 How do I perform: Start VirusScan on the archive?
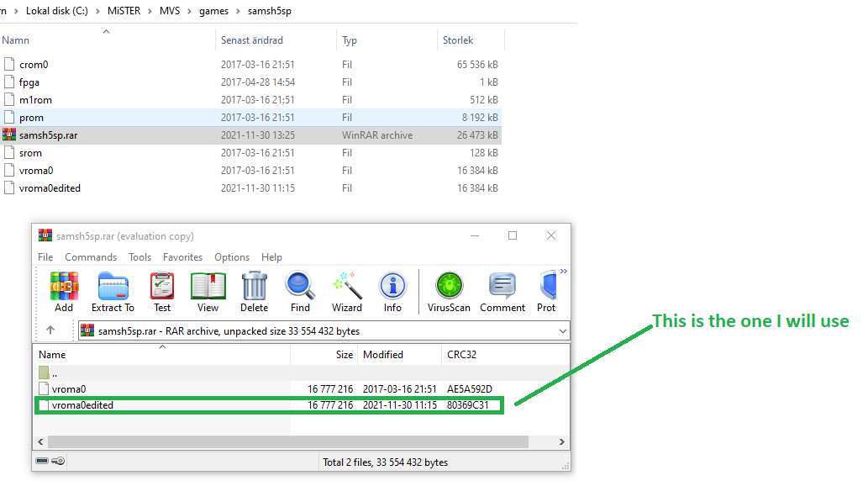[x=449, y=292]
